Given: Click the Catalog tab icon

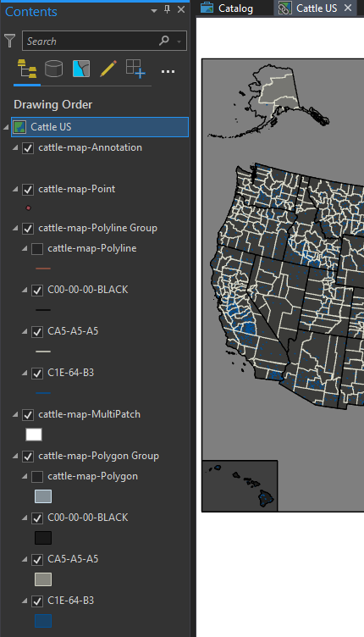Looking at the screenshot, I should [207, 8].
